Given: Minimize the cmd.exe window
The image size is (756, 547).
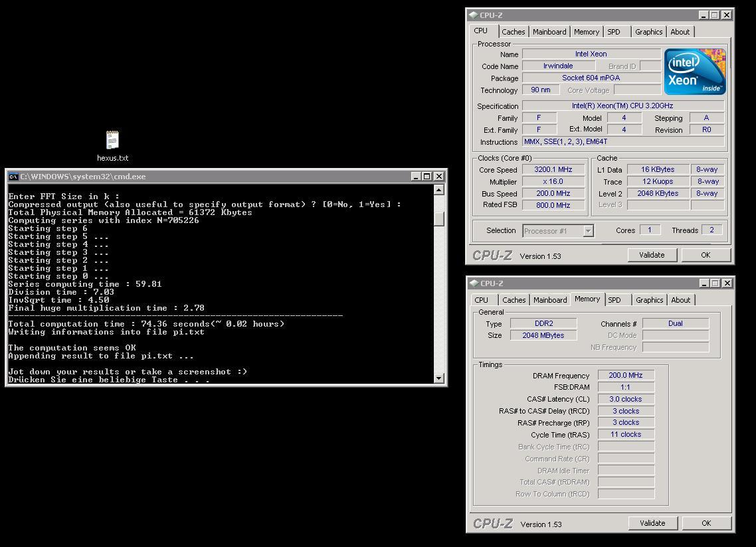Looking at the screenshot, I should tap(416, 177).
